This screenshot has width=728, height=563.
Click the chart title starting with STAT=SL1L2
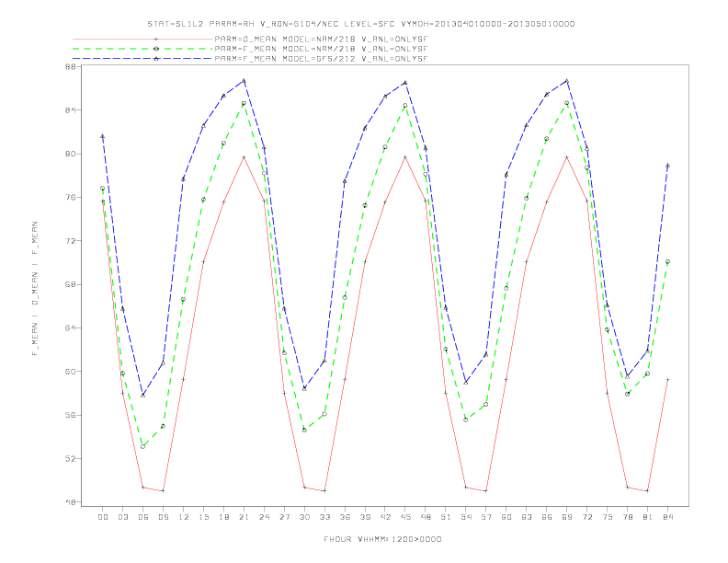tap(360, 24)
